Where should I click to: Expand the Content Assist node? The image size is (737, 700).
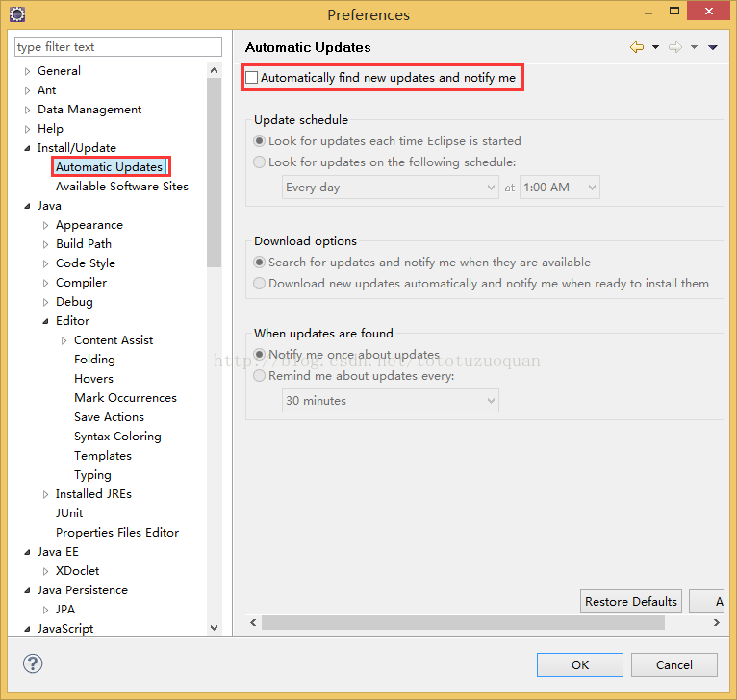[64, 341]
